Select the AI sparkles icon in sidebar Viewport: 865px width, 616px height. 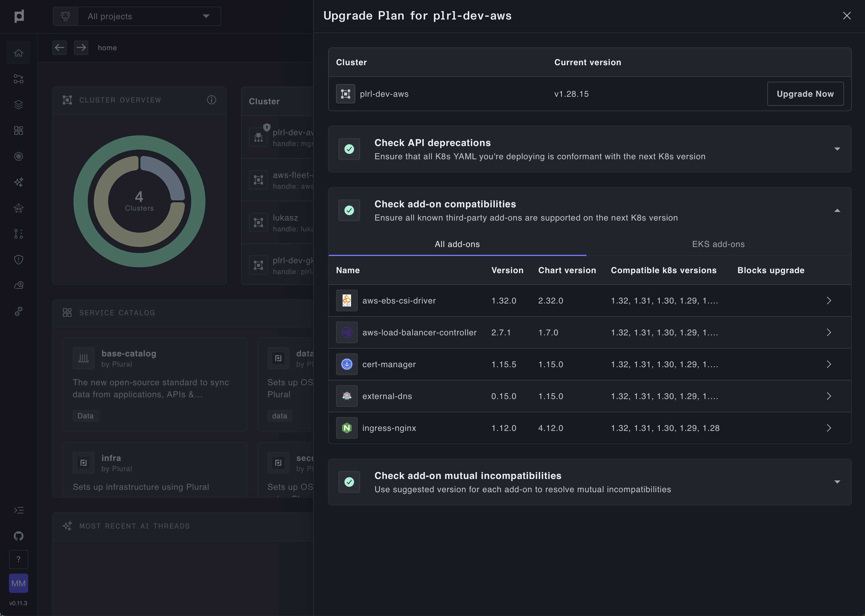18,182
